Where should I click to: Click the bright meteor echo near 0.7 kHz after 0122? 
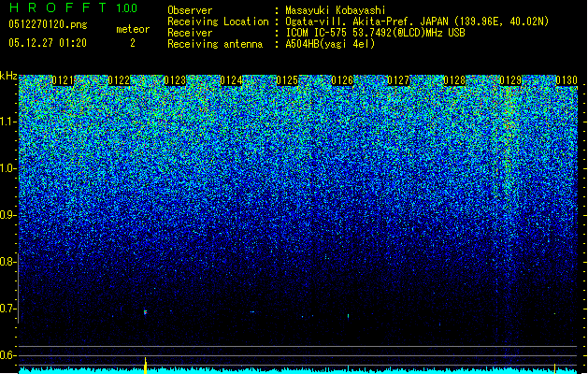[145, 311]
